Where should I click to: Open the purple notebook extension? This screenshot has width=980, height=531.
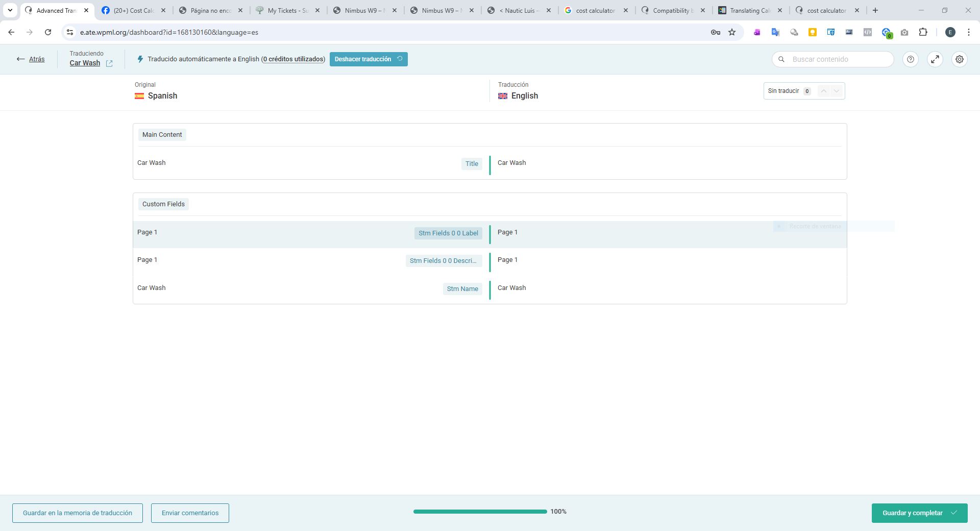point(757,32)
